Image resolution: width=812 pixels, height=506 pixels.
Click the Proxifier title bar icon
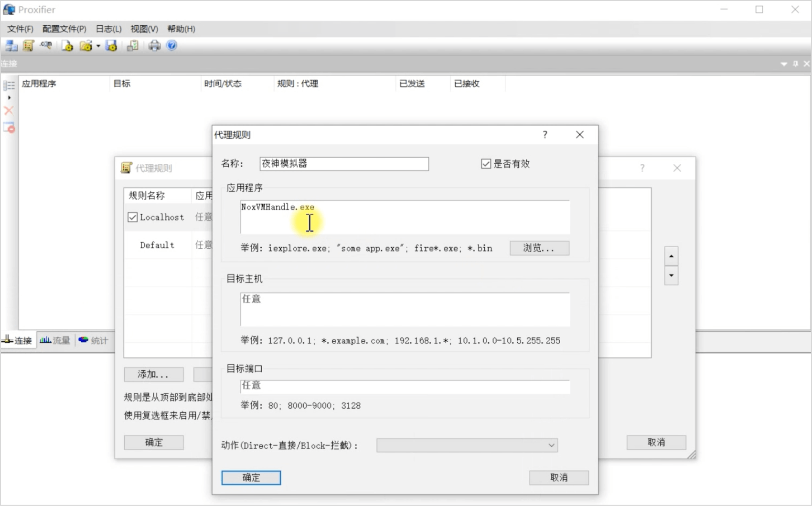tap(9, 10)
